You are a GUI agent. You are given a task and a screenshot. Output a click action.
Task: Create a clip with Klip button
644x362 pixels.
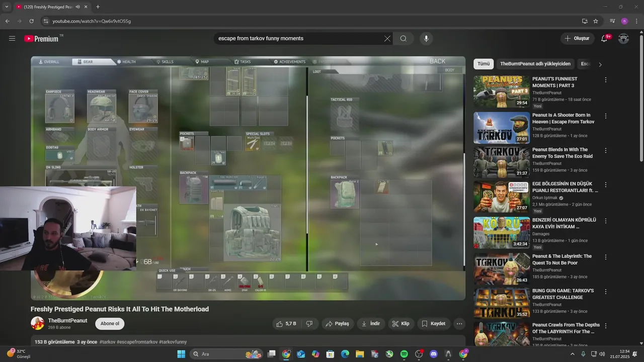(401, 324)
